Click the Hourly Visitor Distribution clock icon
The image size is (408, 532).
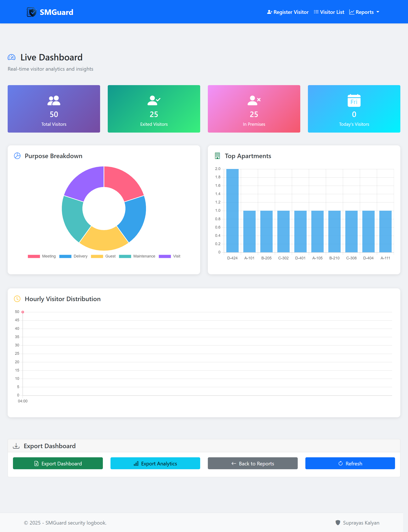17,299
